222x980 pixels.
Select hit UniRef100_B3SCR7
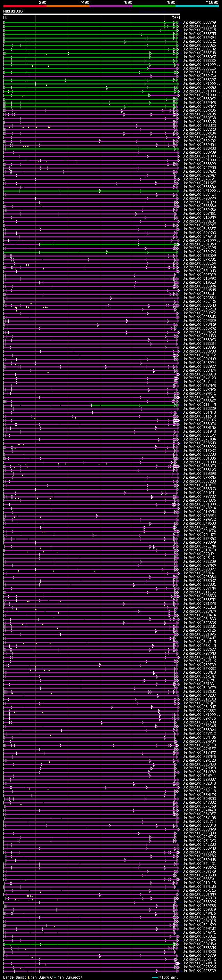[x=199, y=80]
